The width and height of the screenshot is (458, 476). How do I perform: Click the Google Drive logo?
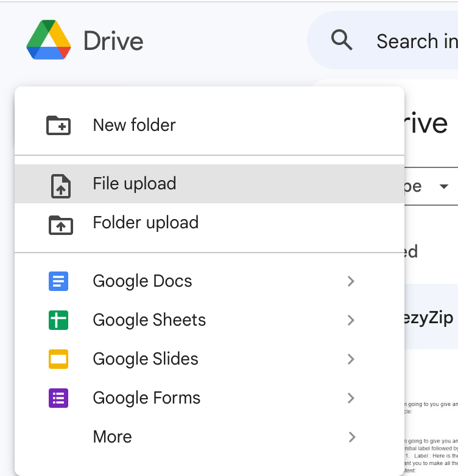pos(49,40)
